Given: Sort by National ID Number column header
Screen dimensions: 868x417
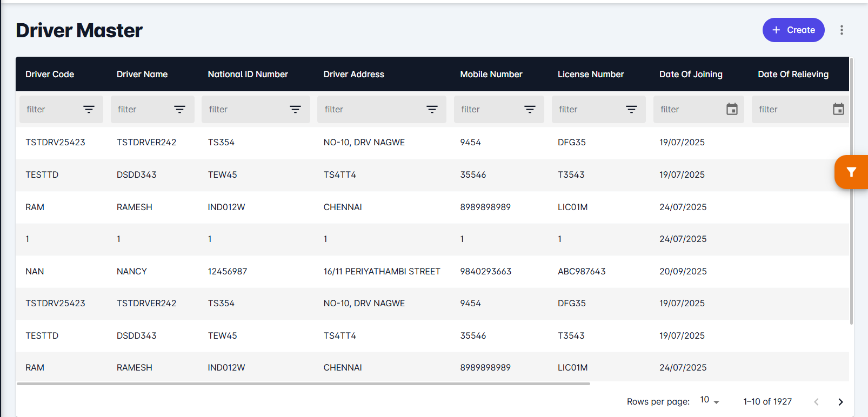Looking at the screenshot, I should coord(248,74).
